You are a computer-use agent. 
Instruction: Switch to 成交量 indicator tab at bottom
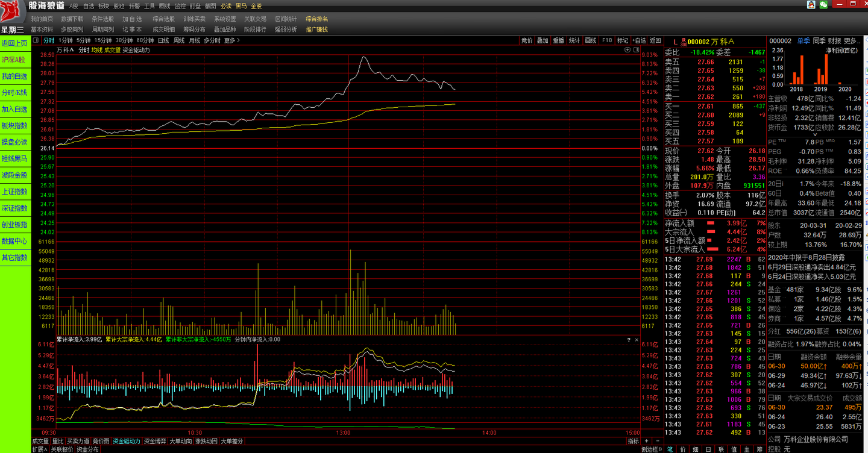click(x=40, y=442)
